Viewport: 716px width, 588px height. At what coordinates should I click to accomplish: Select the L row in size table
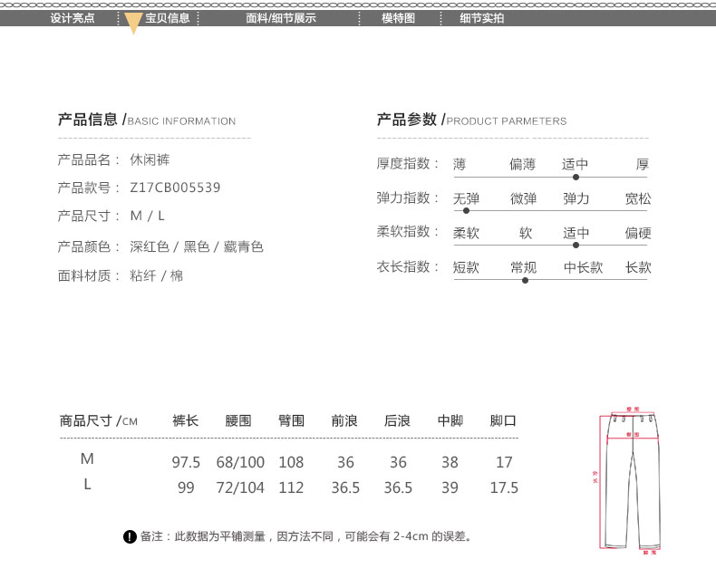pos(87,485)
